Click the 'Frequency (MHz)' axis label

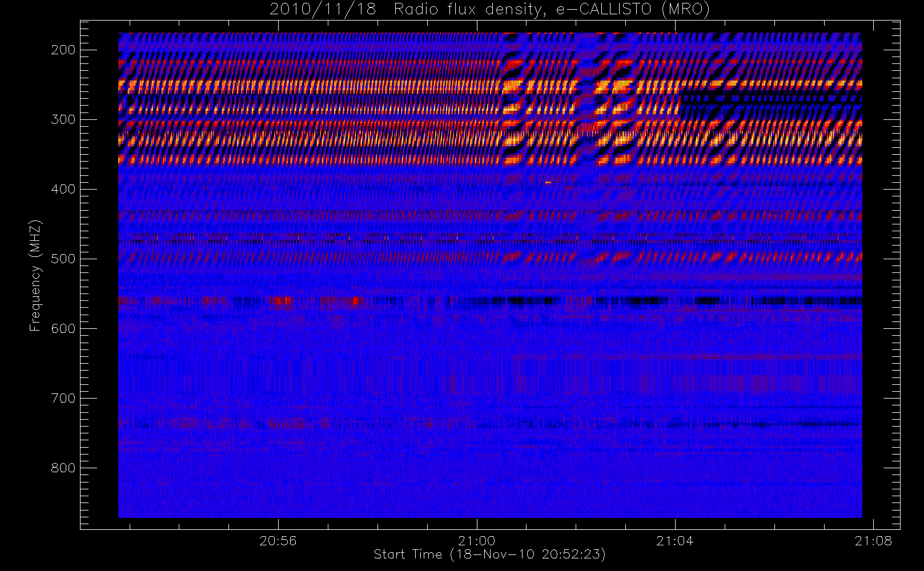click(x=35, y=276)
